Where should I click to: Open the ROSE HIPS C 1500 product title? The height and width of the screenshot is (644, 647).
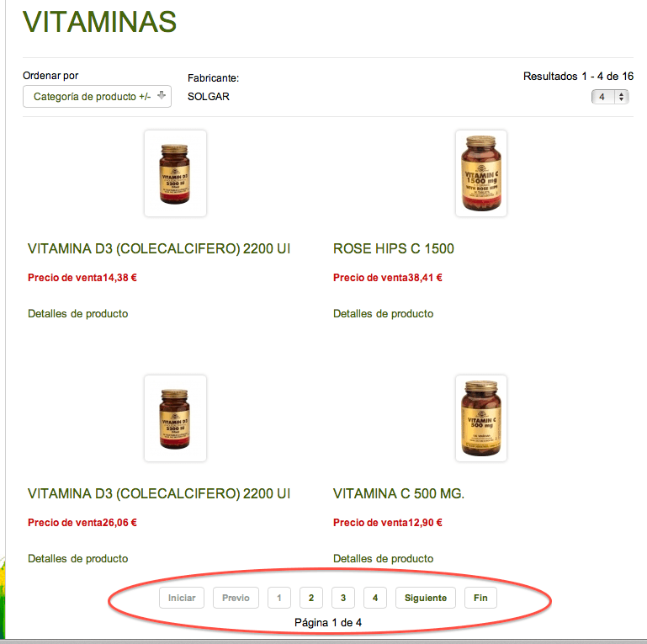[x=394, y=248]
